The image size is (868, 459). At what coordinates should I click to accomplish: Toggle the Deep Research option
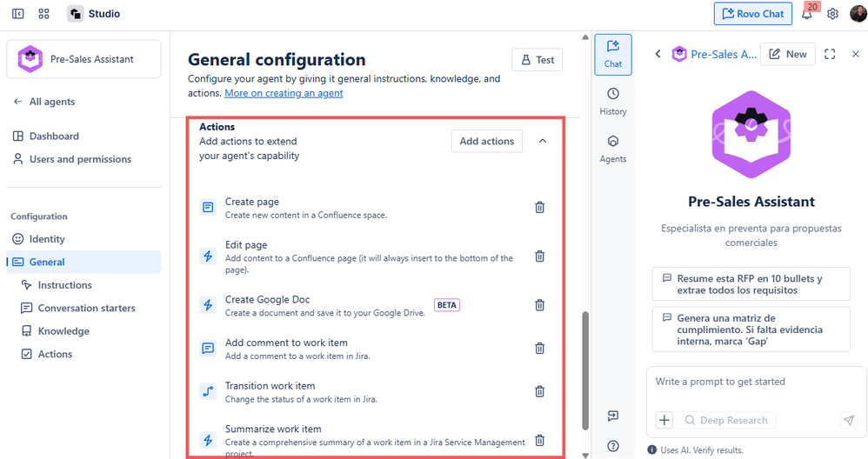pyautogui.click(x=726, y=420)
